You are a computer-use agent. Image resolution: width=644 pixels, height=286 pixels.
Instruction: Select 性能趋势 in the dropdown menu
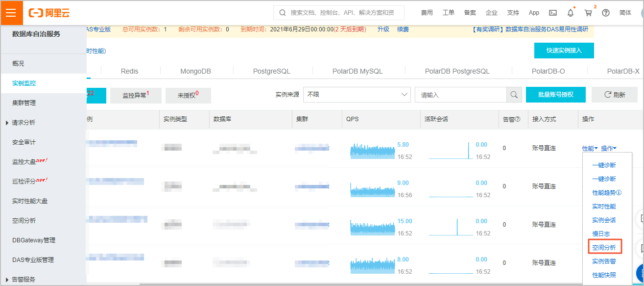pos(603,193)
